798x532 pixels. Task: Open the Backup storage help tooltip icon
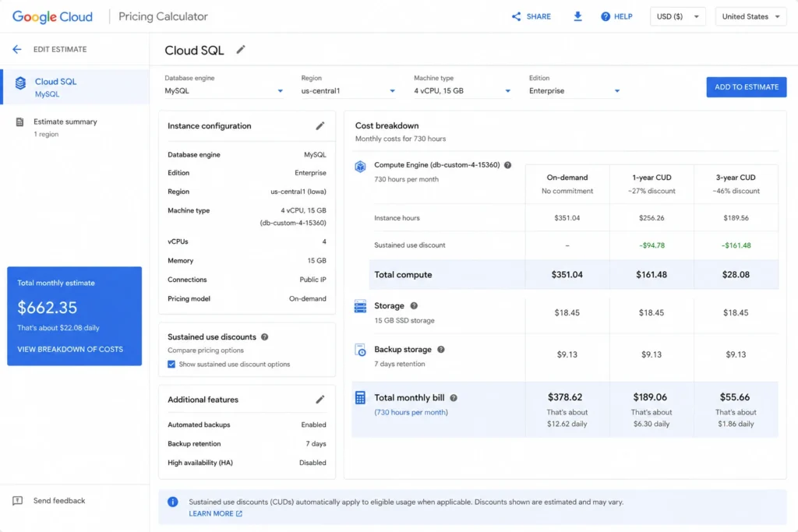[x=441, y=350]
